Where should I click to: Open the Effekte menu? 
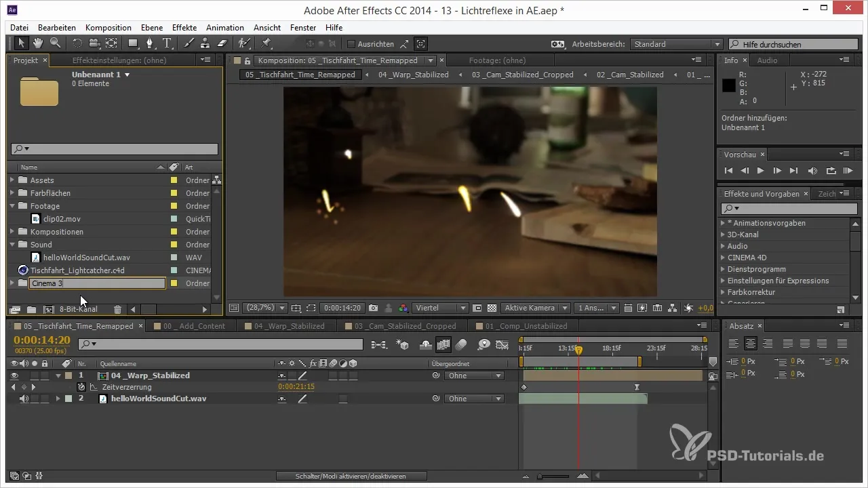tap(184, 28)
